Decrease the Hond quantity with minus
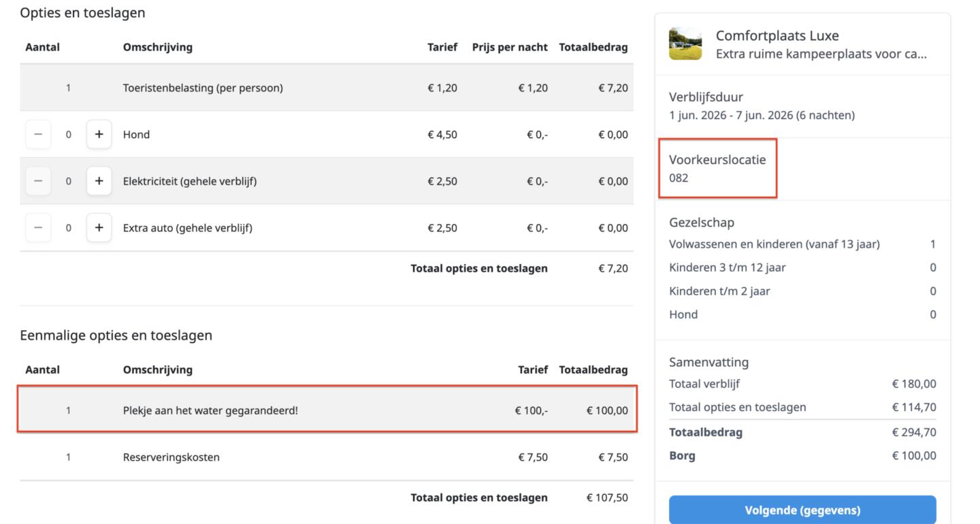The width and height of the screenshot is (980, 524). (x=38, y=134)
